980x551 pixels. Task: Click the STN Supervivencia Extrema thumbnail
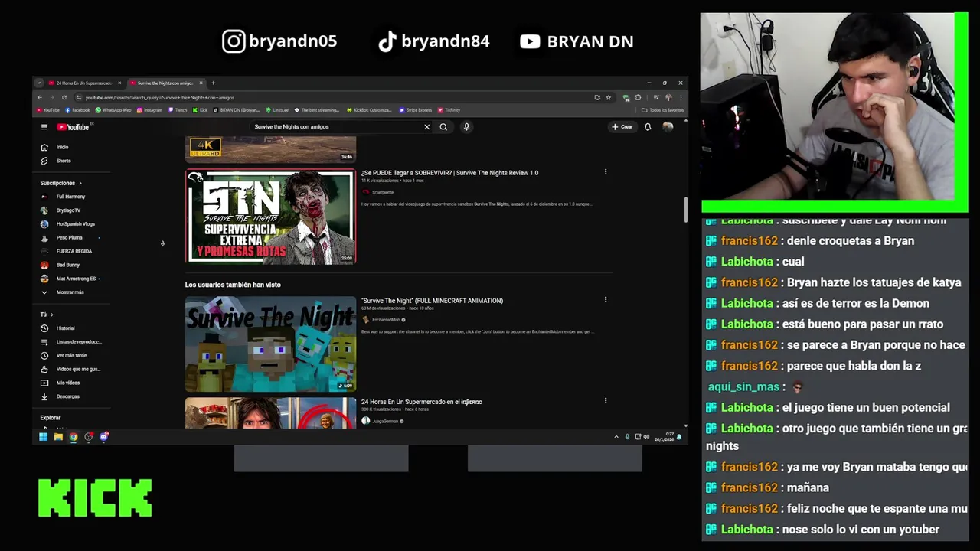click(270, 217)
